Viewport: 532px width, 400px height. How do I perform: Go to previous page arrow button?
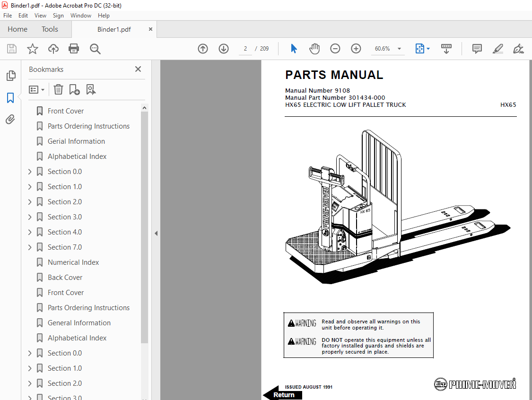coord(203,49)
